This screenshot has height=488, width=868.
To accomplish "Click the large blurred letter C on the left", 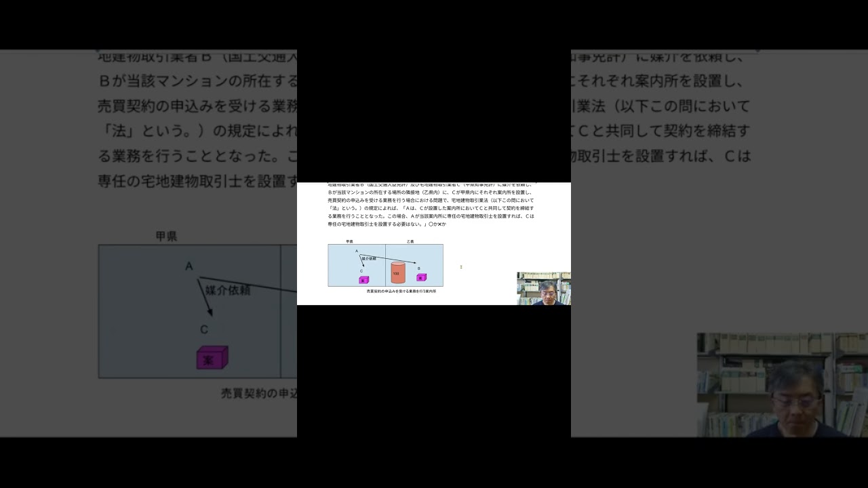I will click(203, 329).
